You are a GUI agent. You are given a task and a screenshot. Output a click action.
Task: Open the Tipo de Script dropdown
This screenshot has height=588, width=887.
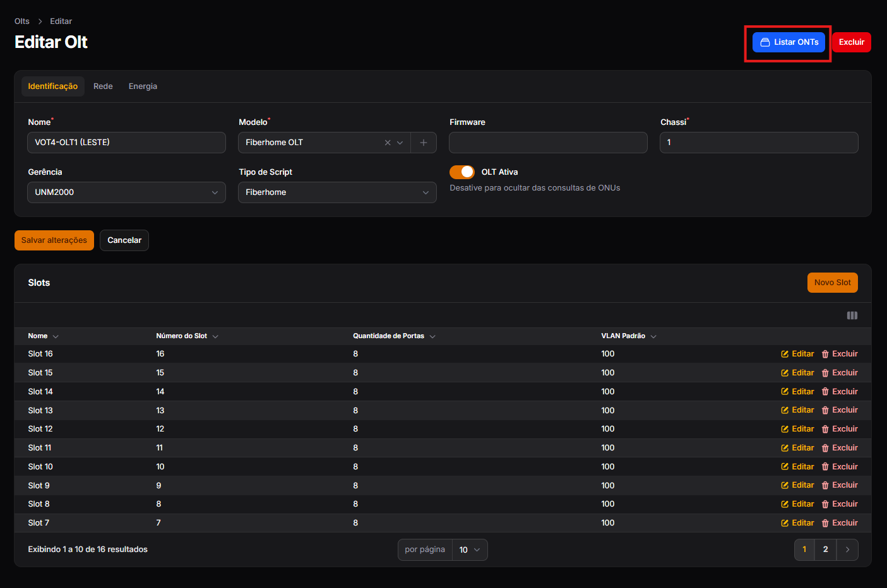pyautogui.click(x=337, y=192)
